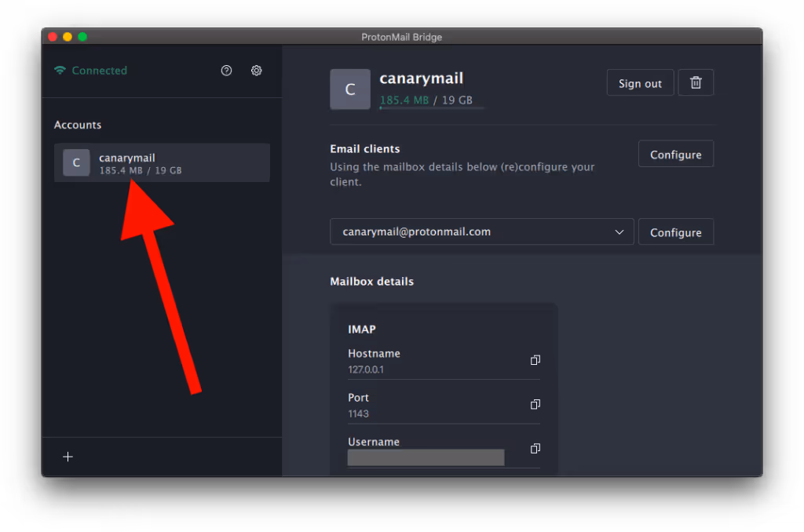Click the IMAP section label
The width and height of the screenshot is (804, 532).
[x=361, y=330]
